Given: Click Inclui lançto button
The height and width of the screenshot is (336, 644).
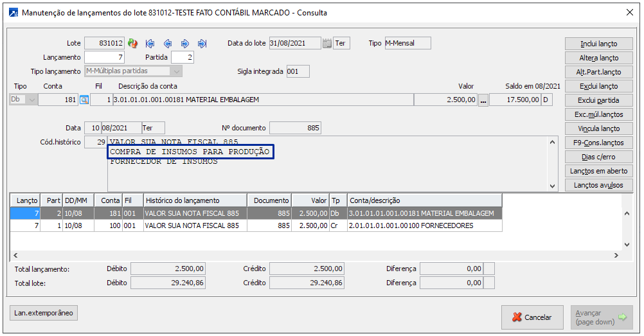Looking at the screenshot, I should click(598, 44).
